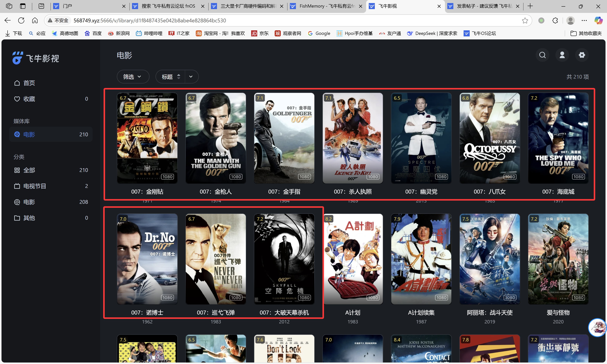Close the 飞牛影视 tab
607x364 pixels.
coord(439,6)
